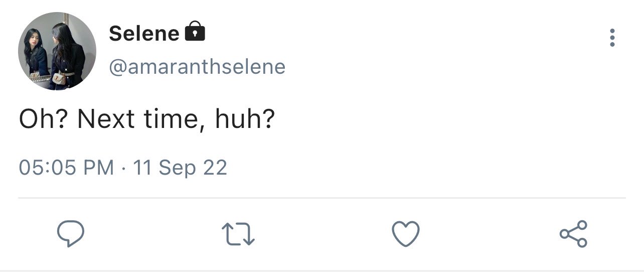The height and width of the screenshot is (280, 644).
Task: Tap the 'selene' ending of the handle
Action: 250,67
